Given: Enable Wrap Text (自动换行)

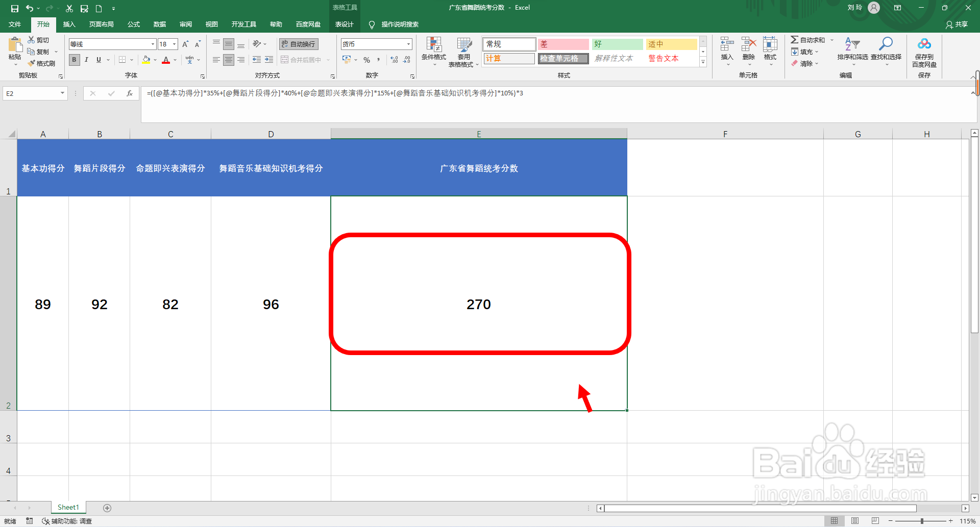Looking at the screenshot, I should click(298, 44).
